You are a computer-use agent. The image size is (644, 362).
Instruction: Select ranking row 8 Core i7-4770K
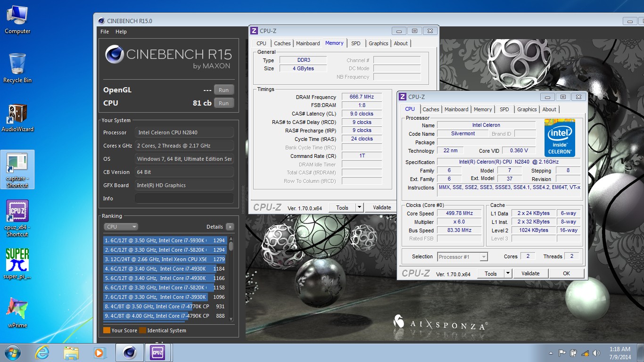pos(165,306)
